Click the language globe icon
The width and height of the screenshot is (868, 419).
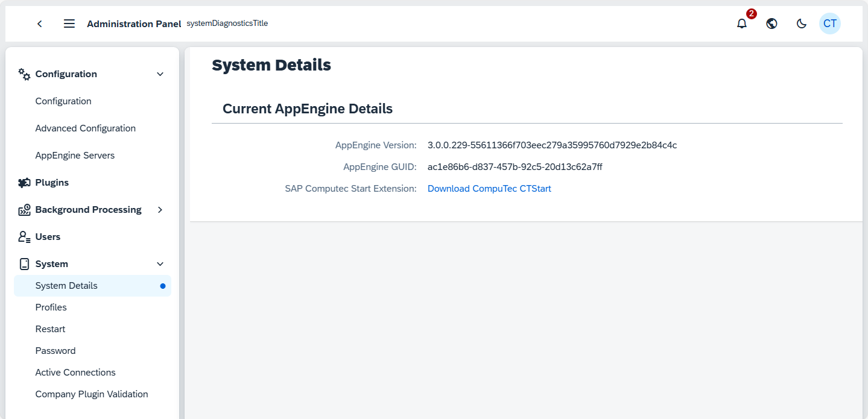[771, 24]
